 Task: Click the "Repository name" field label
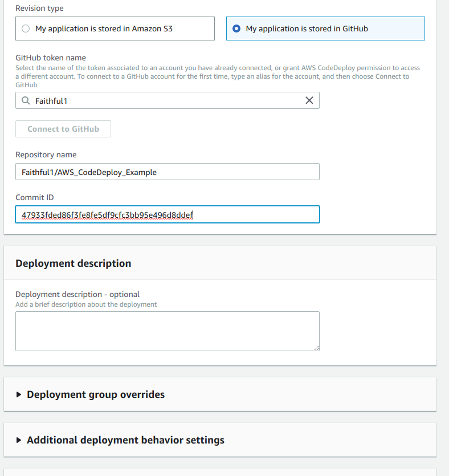pos(46,154)
